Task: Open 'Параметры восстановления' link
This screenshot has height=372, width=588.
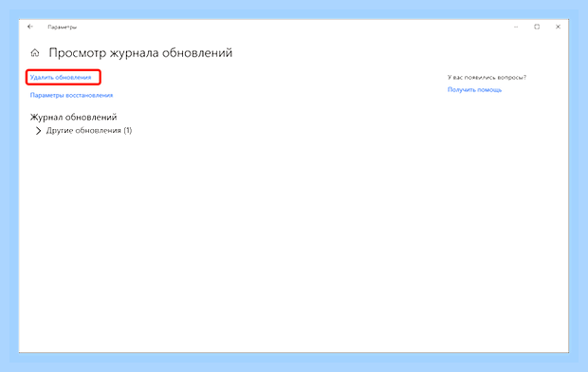Action: pos(71,95)
